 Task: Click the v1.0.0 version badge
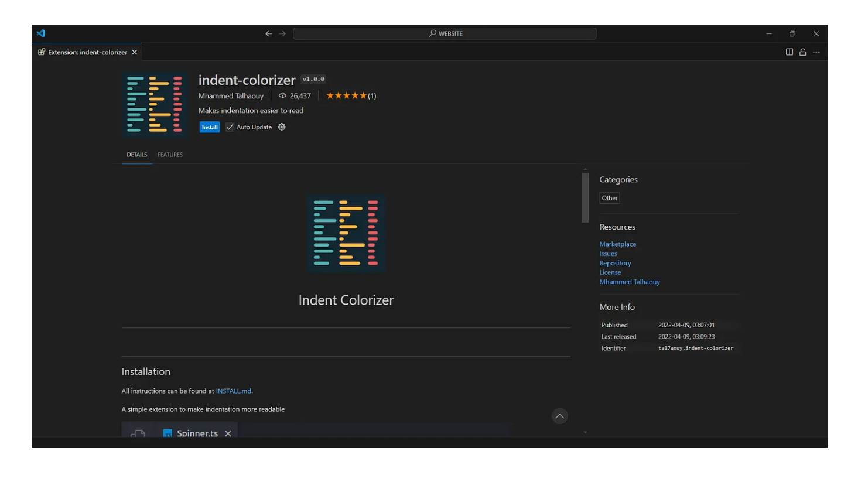tap(313, 79)
